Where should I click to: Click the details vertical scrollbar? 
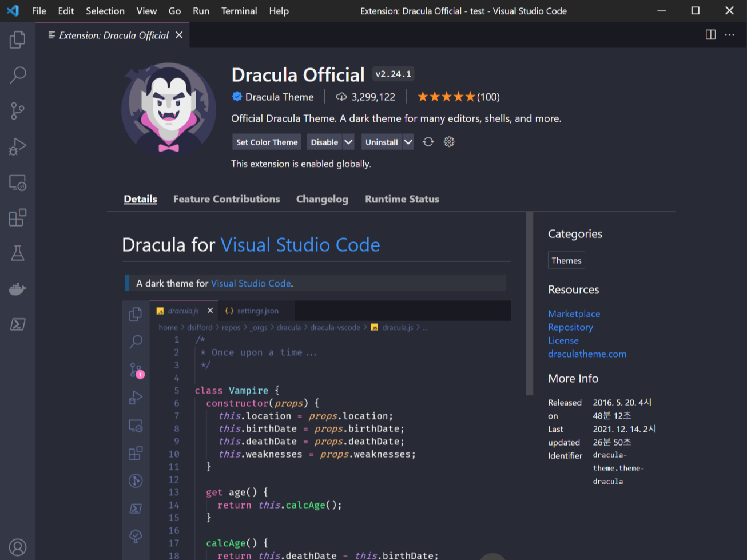pyautogui.click(x=530, y=303)
